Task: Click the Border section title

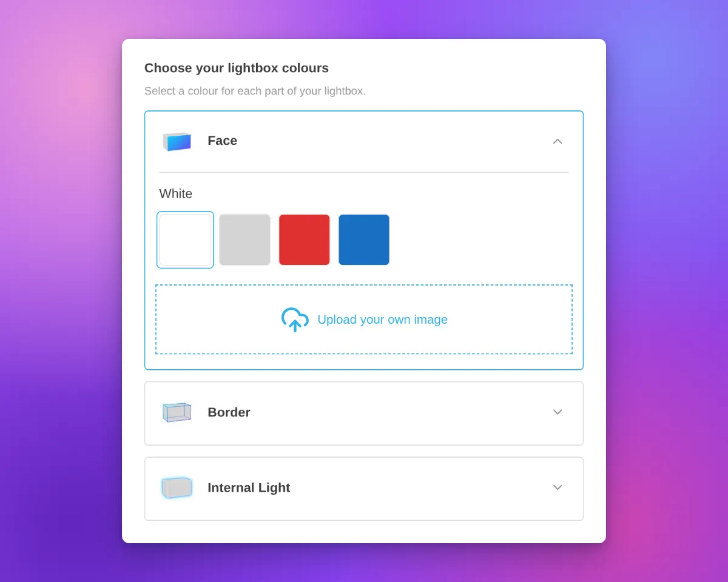Action: [229, 412]
